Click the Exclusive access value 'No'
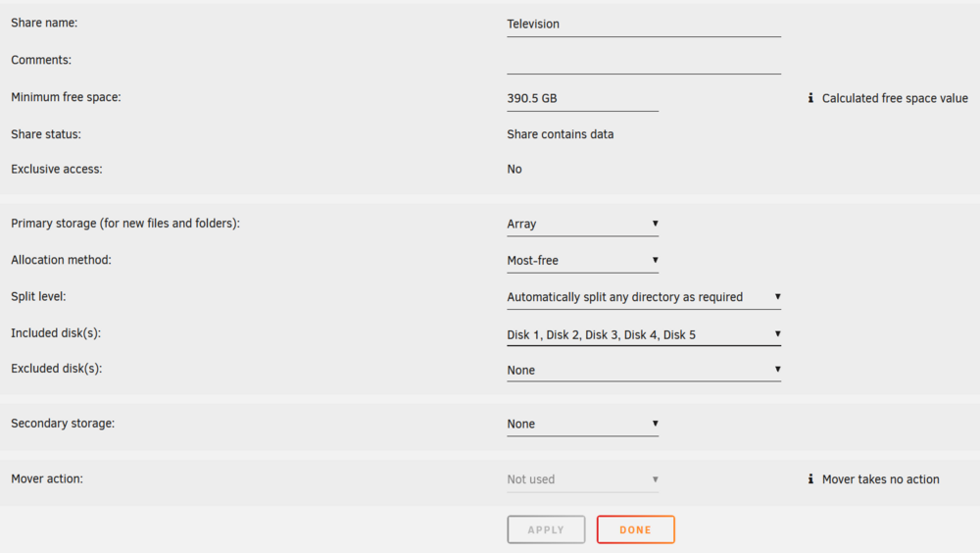 pyautogui.click(x=514, y=169)
